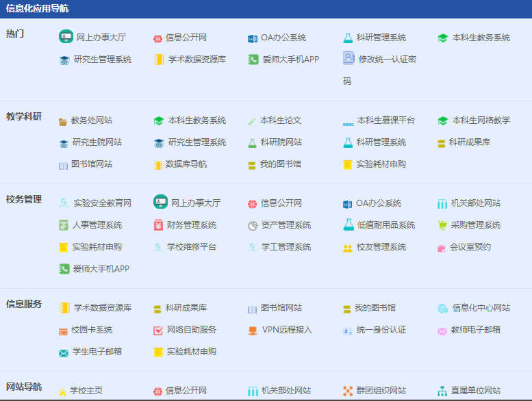Open 爱师大手机APP in 校务管理
532x401 pixels.
pyautogui.click(x=101, y=269)
